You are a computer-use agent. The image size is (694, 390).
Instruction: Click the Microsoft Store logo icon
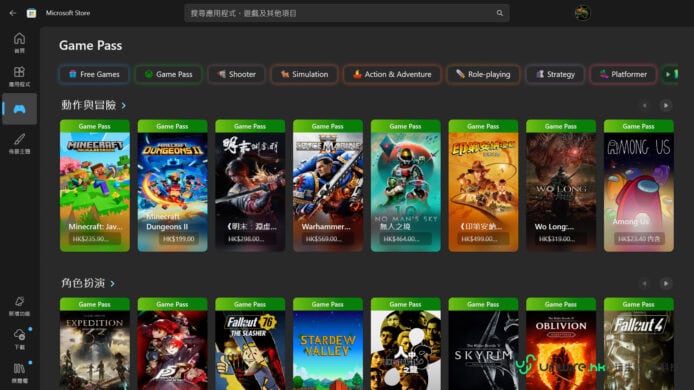(31, 13)
